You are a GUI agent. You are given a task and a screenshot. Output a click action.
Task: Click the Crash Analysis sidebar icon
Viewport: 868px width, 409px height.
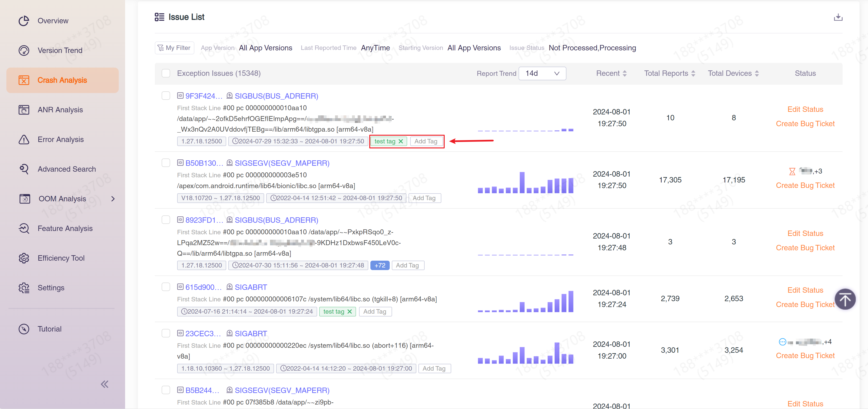coord(24,80)
